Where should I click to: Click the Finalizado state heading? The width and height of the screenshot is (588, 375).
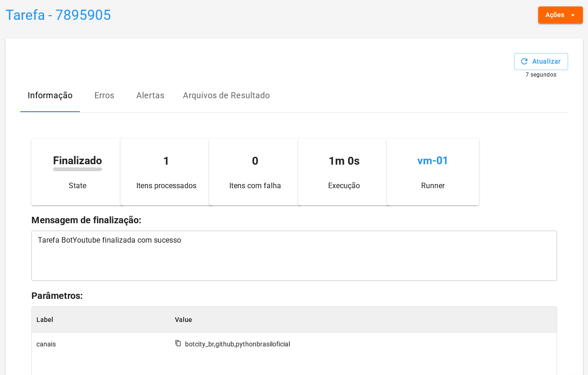[x=78, y=161]
